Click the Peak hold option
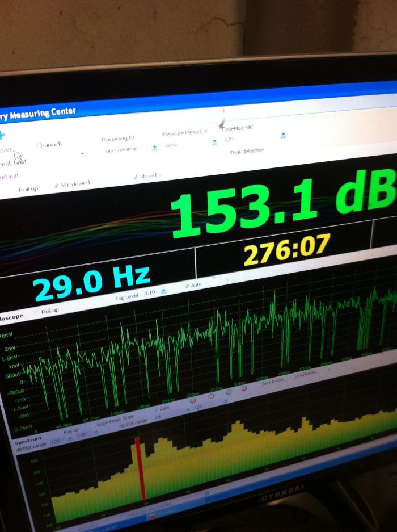397x532 pixels. [x=13, y=163]
